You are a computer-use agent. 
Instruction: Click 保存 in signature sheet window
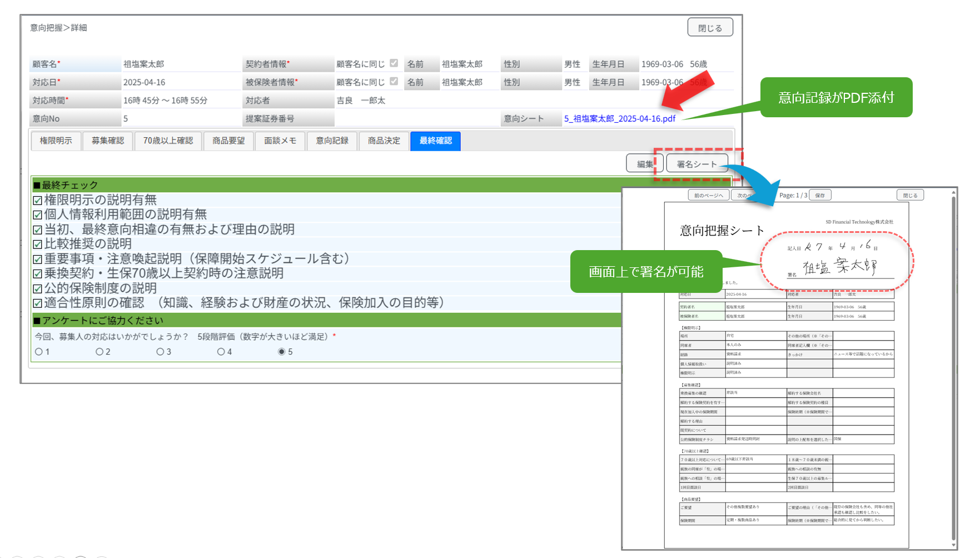pyautogui.click(x=820, y=195)
